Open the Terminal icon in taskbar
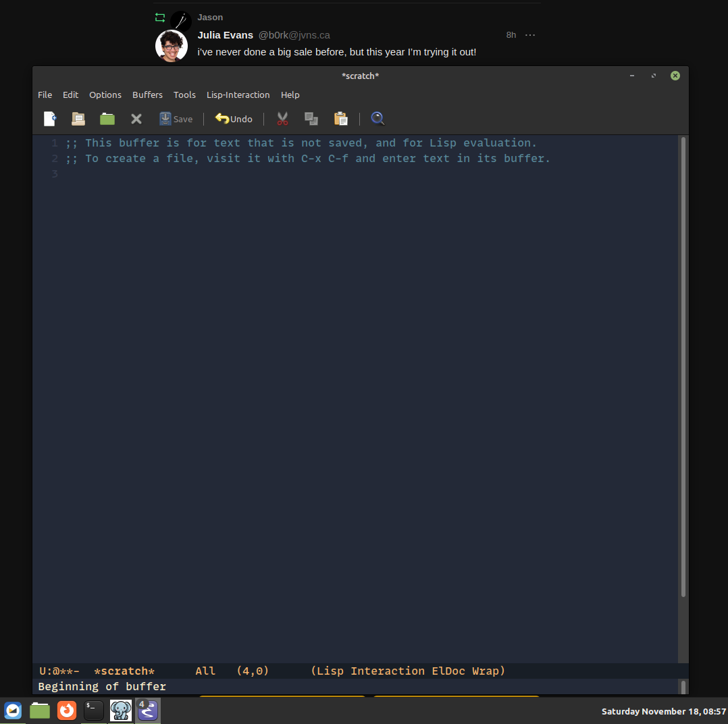The height and width of the screenshot is (724, 728). tap(94, 710)
